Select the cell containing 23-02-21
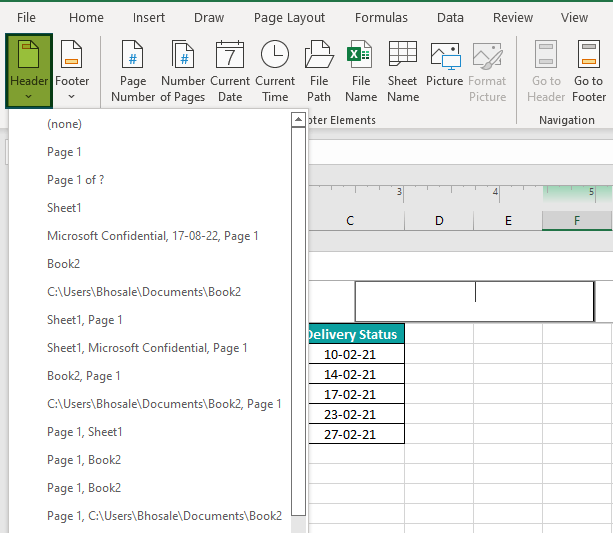613x533 pixels. (356, 414)
